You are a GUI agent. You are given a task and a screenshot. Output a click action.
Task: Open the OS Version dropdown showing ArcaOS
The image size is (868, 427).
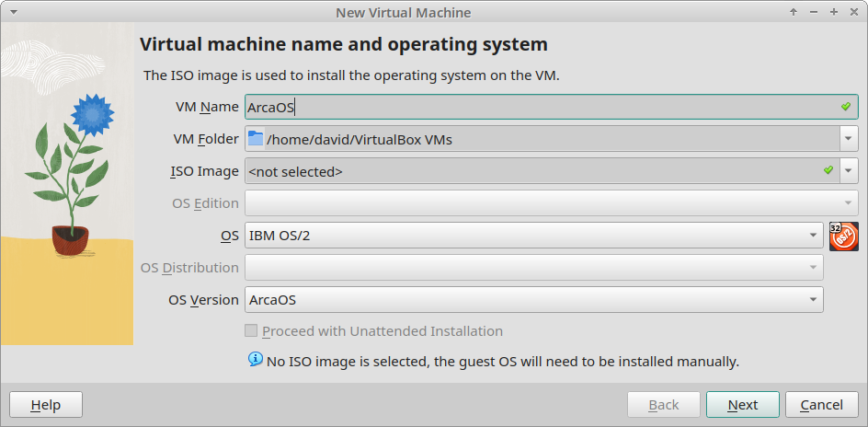[534, 300]
